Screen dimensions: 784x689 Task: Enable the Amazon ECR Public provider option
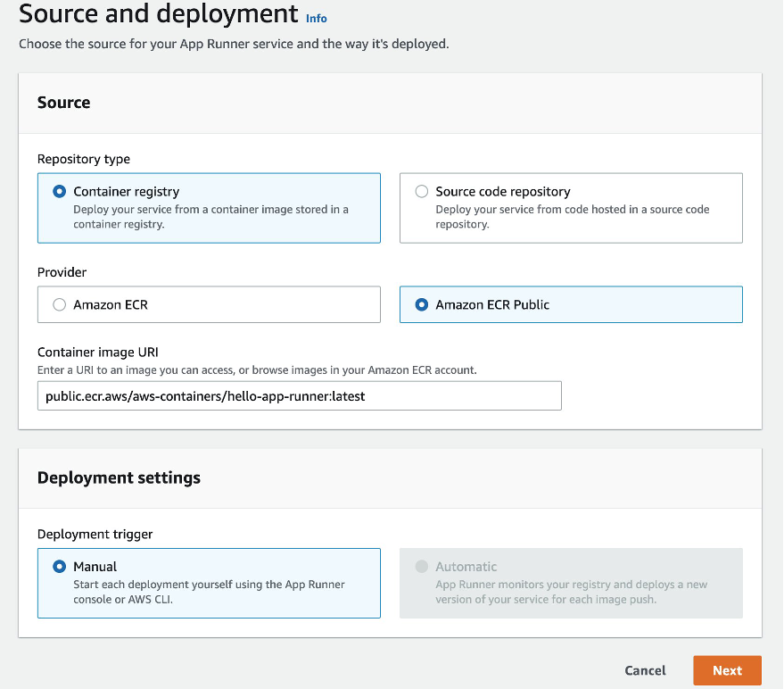coord(421,304)
